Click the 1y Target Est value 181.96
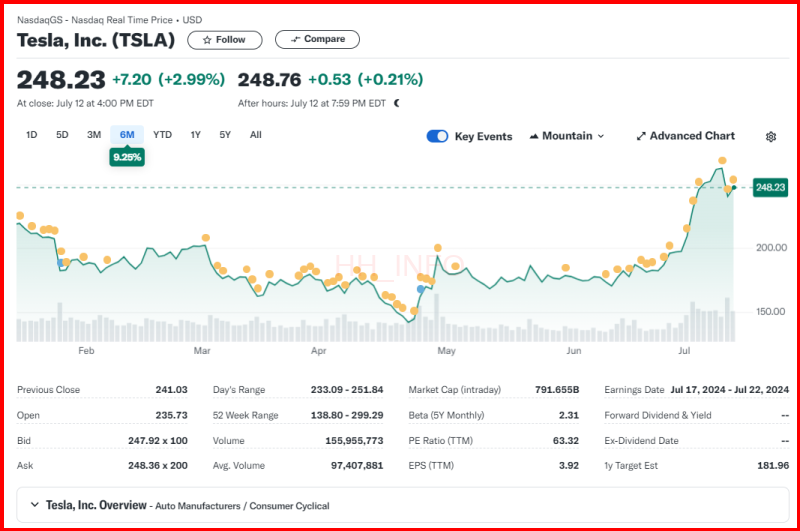The width and height of the screenshot is (800, 531). pyautogui.click(x=773, y=466)
